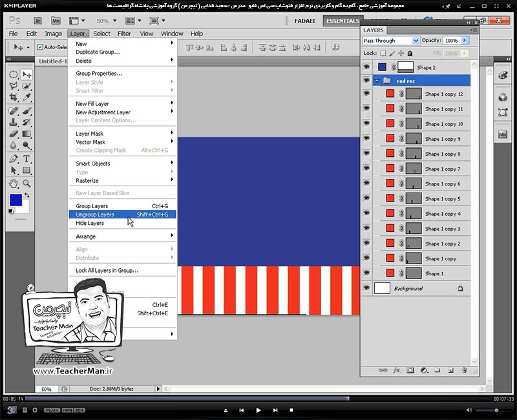The image size is (517, 420).
Task: Select the Crop tool
Action: click(13, 98)
